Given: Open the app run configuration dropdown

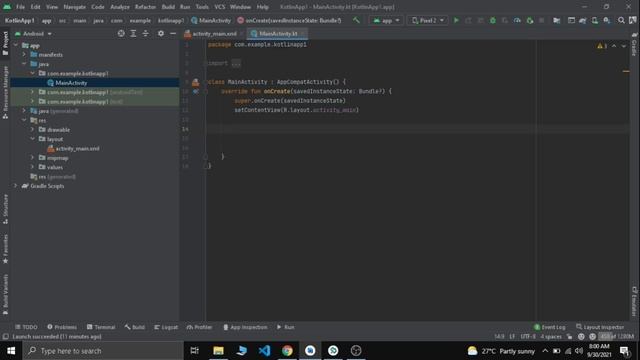Looking at the screenshot, I should pyautogui.click(x=386, y=20).
